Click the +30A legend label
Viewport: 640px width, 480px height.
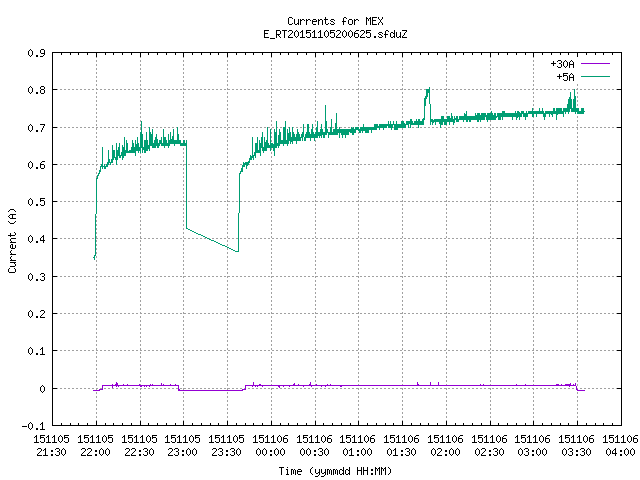[x=562, y=64]
